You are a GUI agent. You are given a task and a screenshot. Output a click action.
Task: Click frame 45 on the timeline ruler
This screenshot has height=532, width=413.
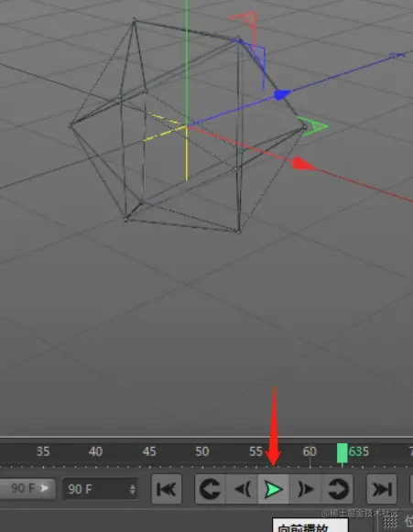click(x=149, y=451)
